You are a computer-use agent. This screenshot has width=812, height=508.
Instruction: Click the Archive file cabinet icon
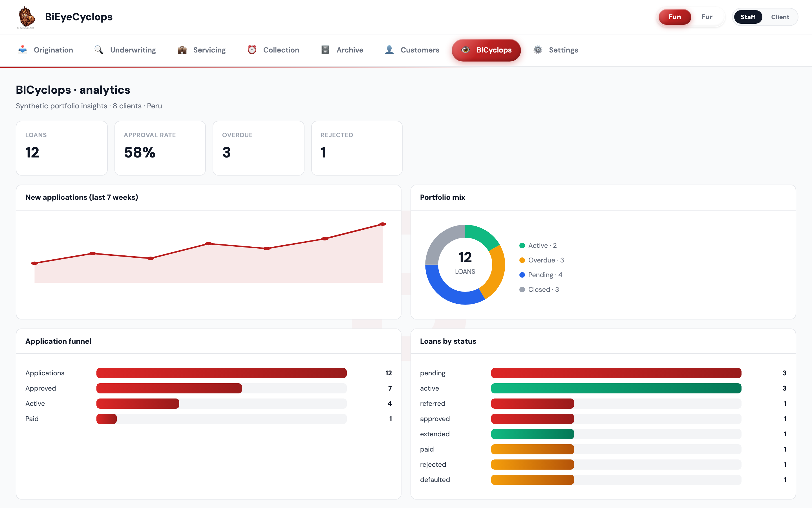point(325,50)
